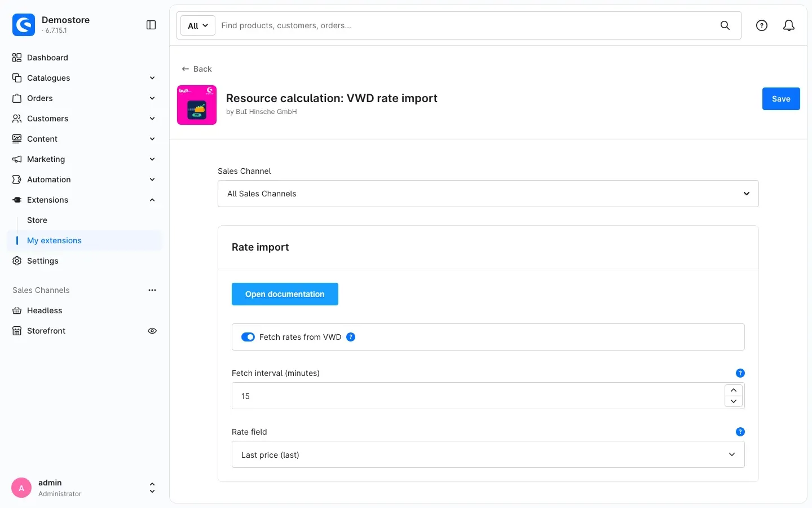Open the admin user menu chevron
Image resolution: width=812 pixels, height=508 pixels.
152,488
